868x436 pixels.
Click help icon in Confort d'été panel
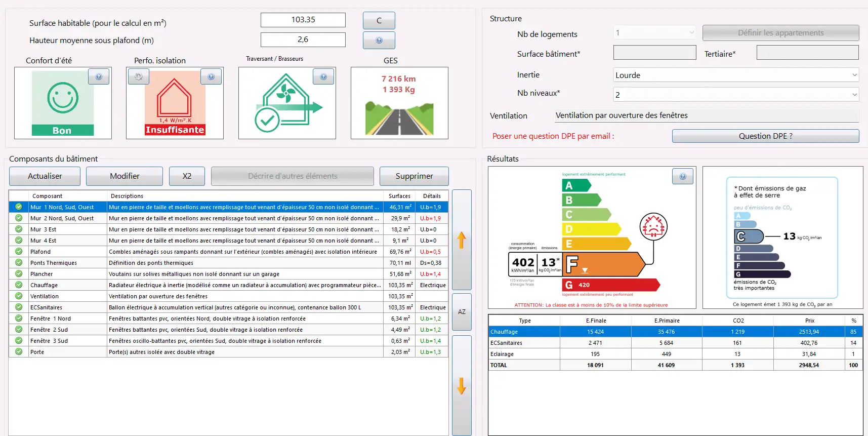(99, 77)
